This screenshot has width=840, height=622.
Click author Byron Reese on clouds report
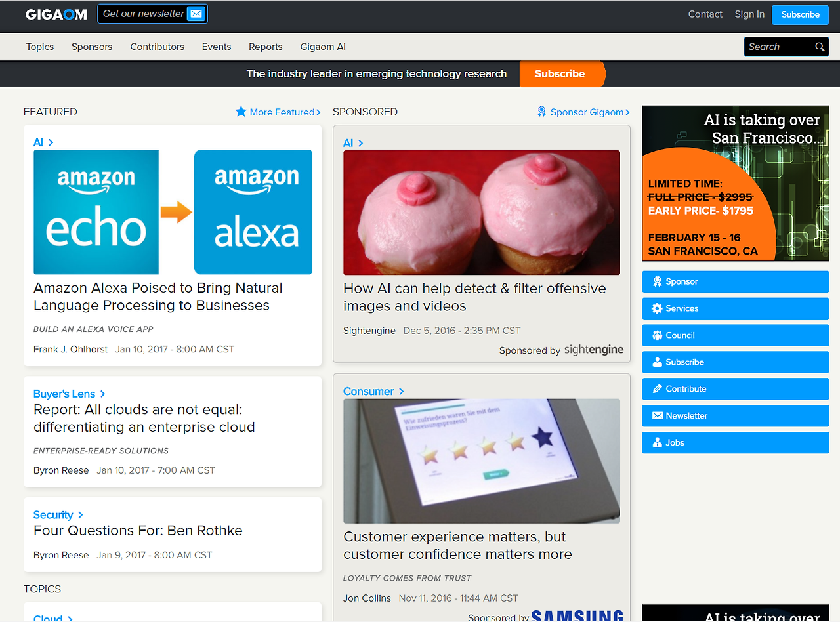click(x=61, y=470)
